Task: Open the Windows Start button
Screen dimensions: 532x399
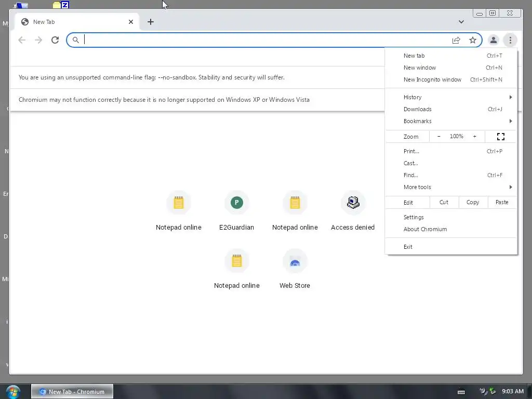Action: tap(13, 392)
